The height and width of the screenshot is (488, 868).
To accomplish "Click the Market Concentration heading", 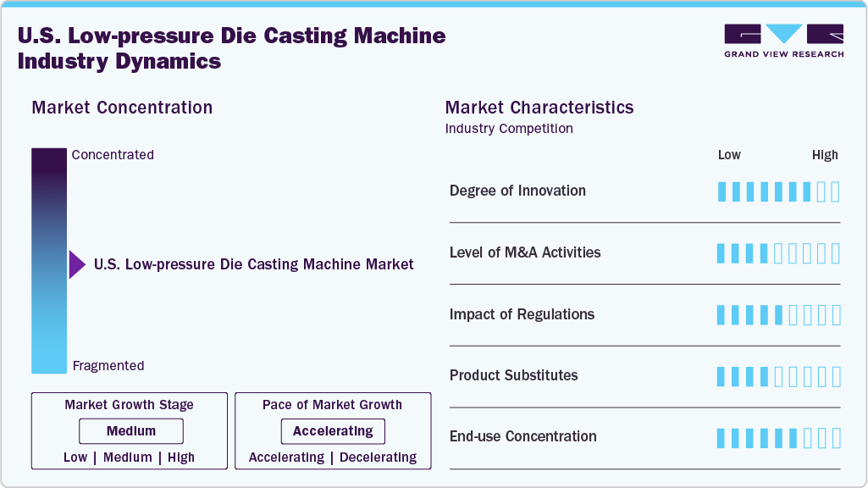I will pos(122,108).
